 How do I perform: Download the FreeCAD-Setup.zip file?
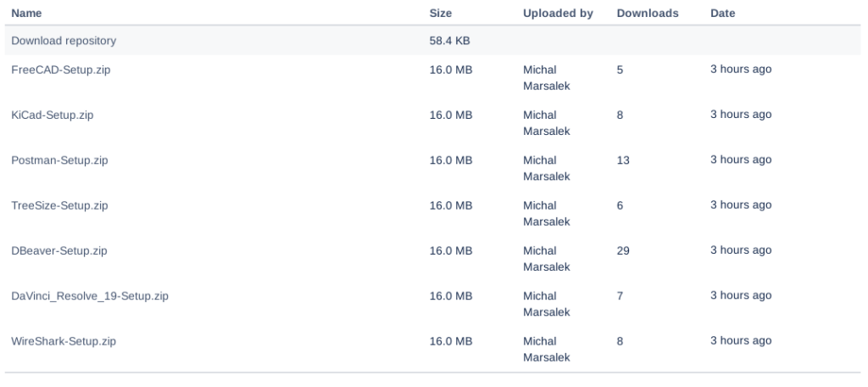[x=60, y=70]
